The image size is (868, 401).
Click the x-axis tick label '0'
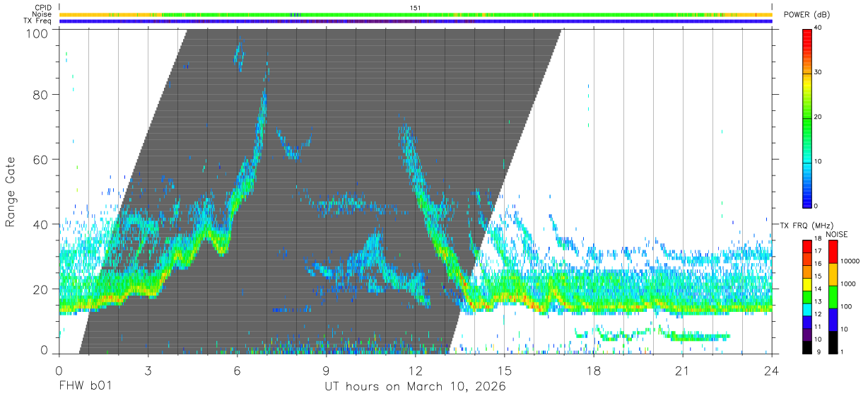59,370
